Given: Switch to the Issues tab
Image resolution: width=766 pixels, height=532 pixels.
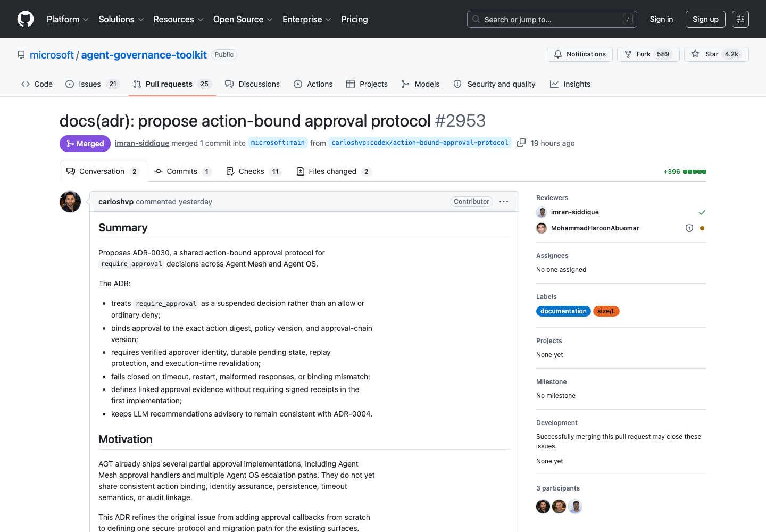Looking at the screenshot, I should tap(93, 84).
